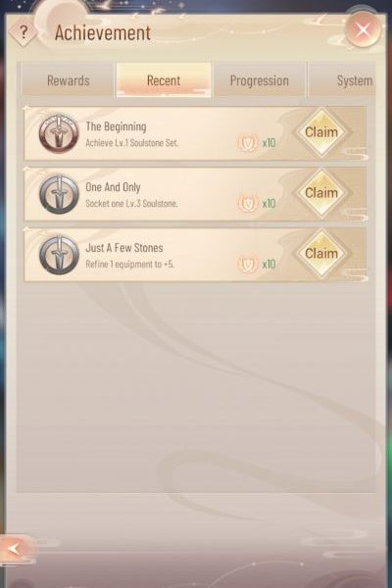Select The Beginning sword medal icon
Screen dimensions: 392x588
coord(59,133)
